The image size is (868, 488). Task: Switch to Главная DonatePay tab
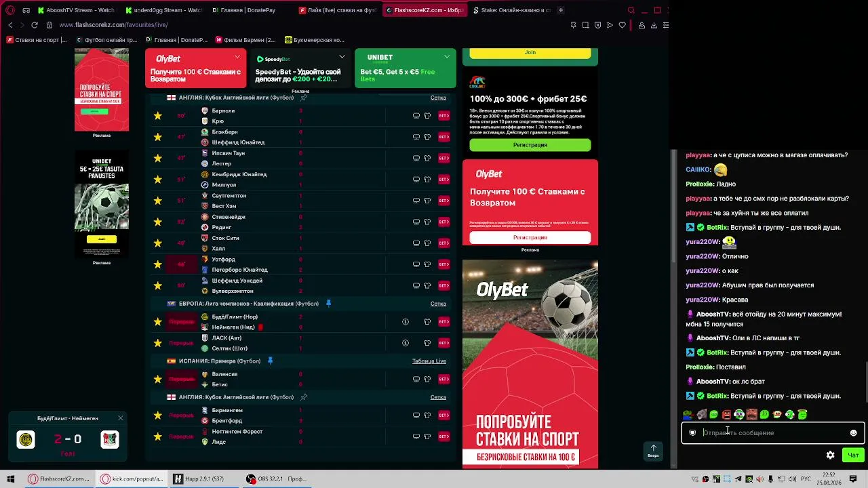coord(251,10)
